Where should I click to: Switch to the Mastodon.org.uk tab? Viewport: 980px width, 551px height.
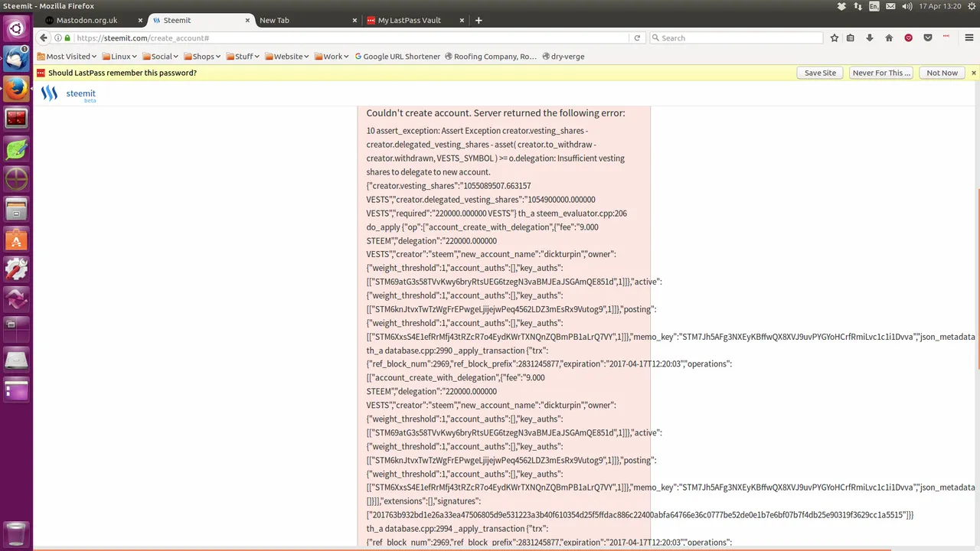click(x=92, y=20)
